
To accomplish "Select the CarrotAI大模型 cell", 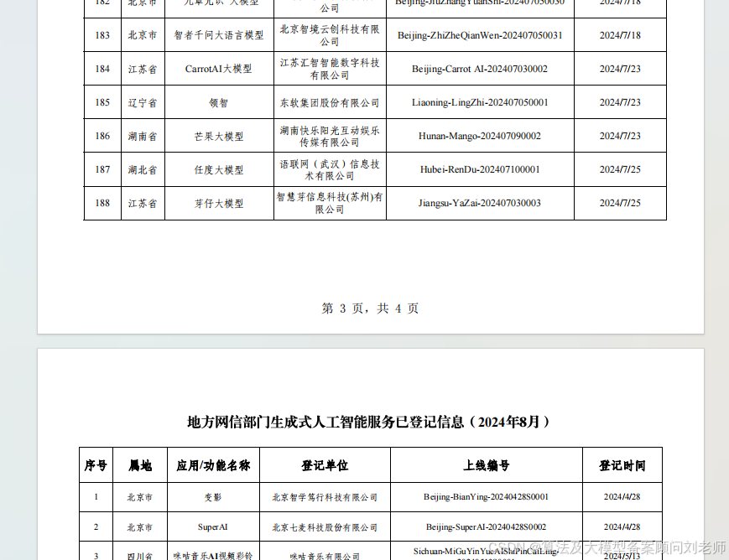I will click(218, 69).
